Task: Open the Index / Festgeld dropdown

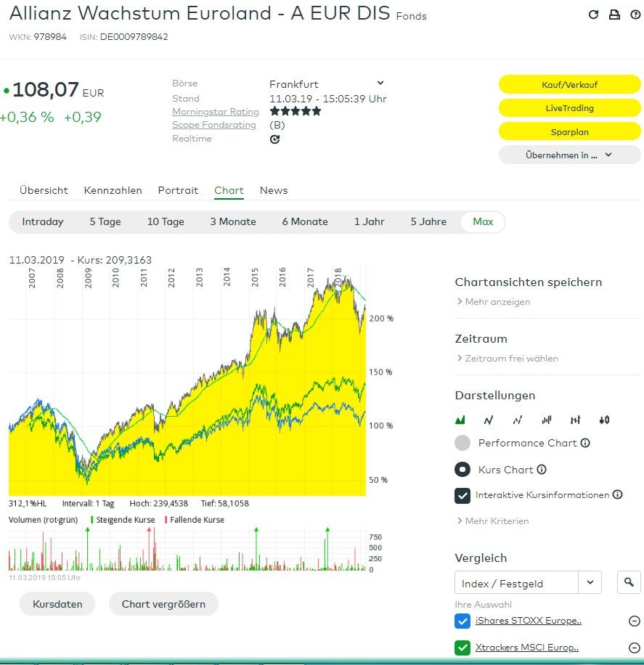Action: click(590, 582)
